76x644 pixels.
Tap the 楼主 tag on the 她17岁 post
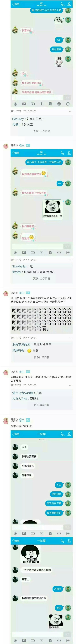pos(22,293)
